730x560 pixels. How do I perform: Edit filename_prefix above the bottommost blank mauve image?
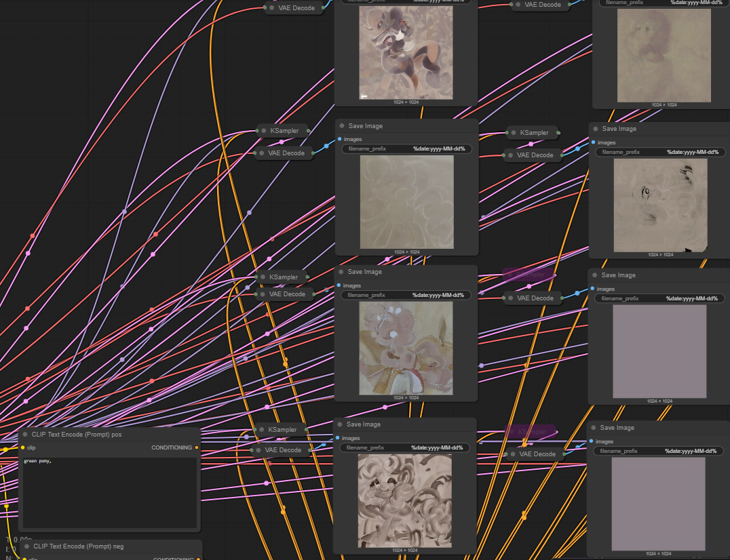pos(658,451)
